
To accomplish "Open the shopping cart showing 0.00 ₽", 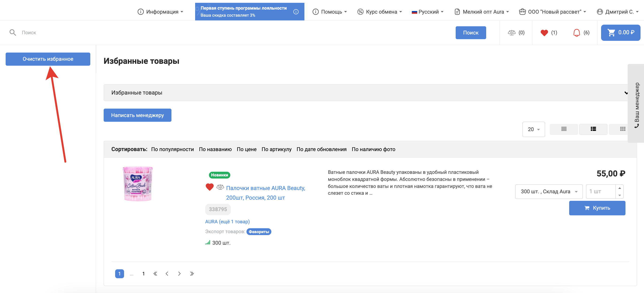I will [x=621, y=33].
